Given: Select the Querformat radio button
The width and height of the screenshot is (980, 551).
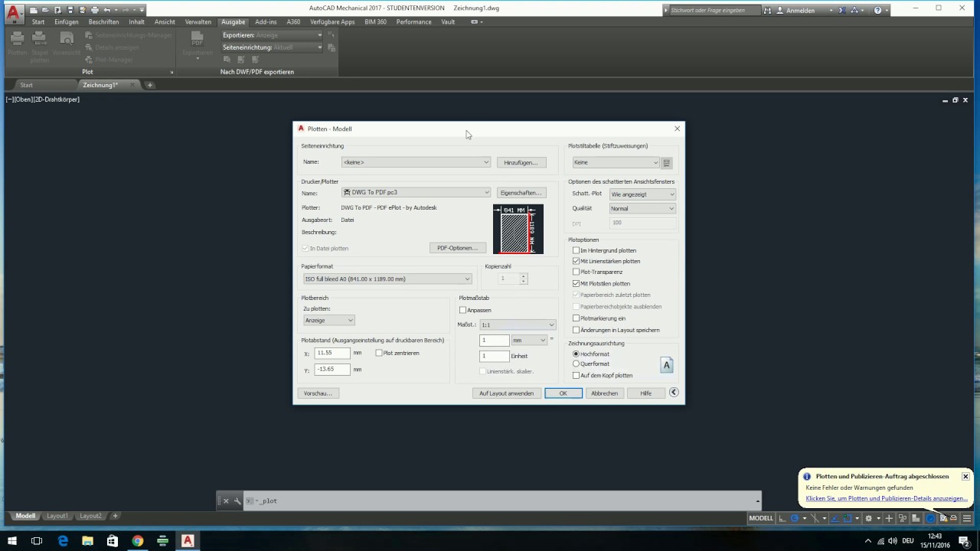Looking at the screenshot, I should tap(577, 364).
